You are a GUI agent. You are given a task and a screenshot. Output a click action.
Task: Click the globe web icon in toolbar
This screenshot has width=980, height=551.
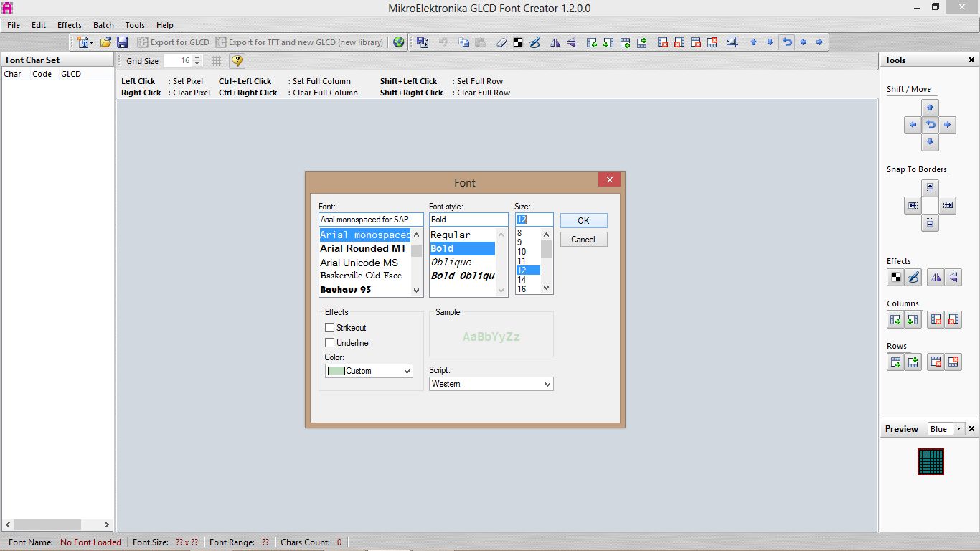399,42
